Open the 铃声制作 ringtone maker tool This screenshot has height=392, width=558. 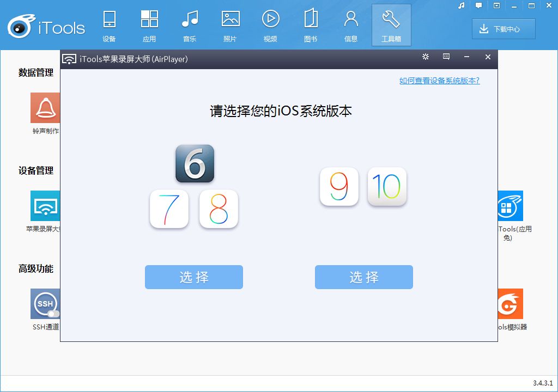tap(46, 109)
